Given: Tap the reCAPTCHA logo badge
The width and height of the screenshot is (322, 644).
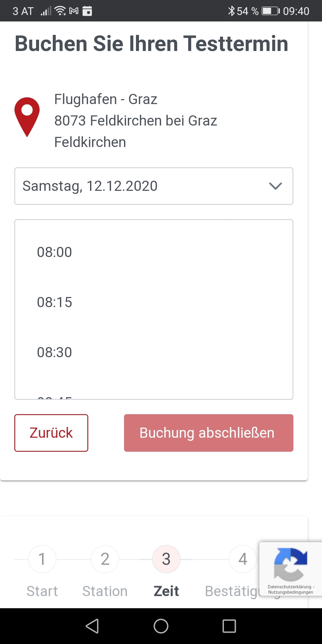Looking at the screenshot, I should coord(290,564).
